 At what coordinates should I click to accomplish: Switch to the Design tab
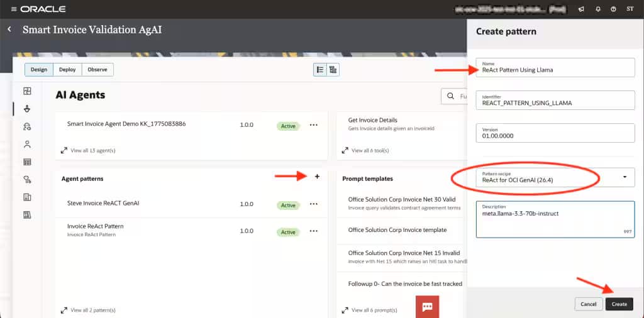point(39,70)
